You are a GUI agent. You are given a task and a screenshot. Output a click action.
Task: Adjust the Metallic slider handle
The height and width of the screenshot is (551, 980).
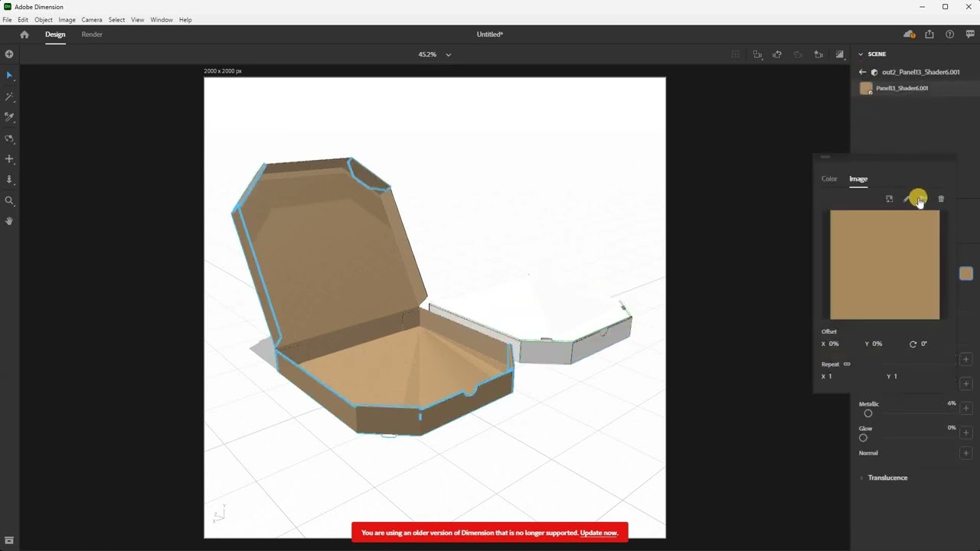868,413
